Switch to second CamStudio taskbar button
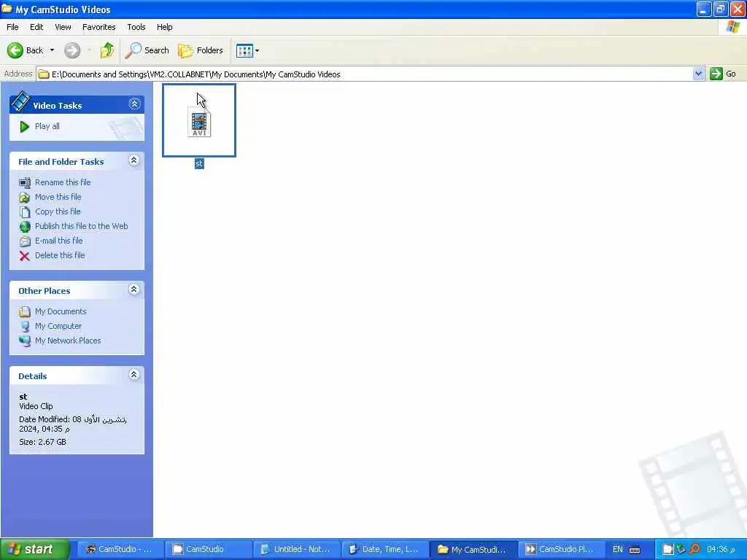Viewport: 747px width, 560px height. [x=209, y=549]
